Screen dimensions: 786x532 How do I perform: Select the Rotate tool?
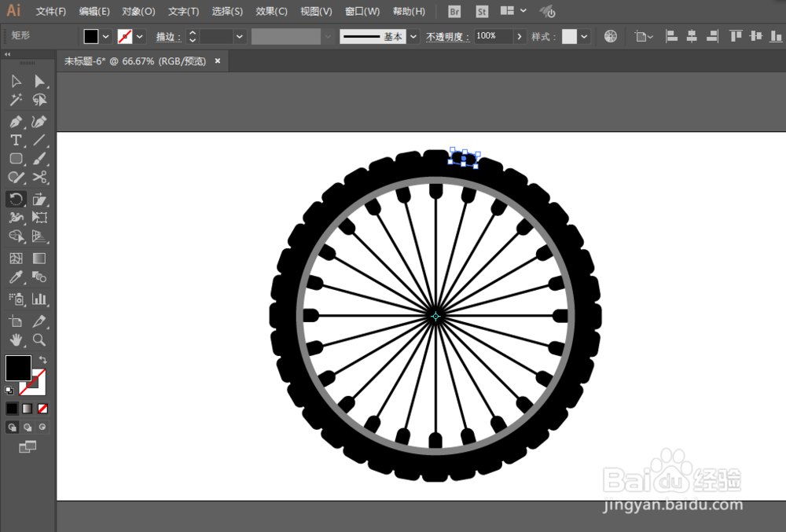(x=16, y=200)
